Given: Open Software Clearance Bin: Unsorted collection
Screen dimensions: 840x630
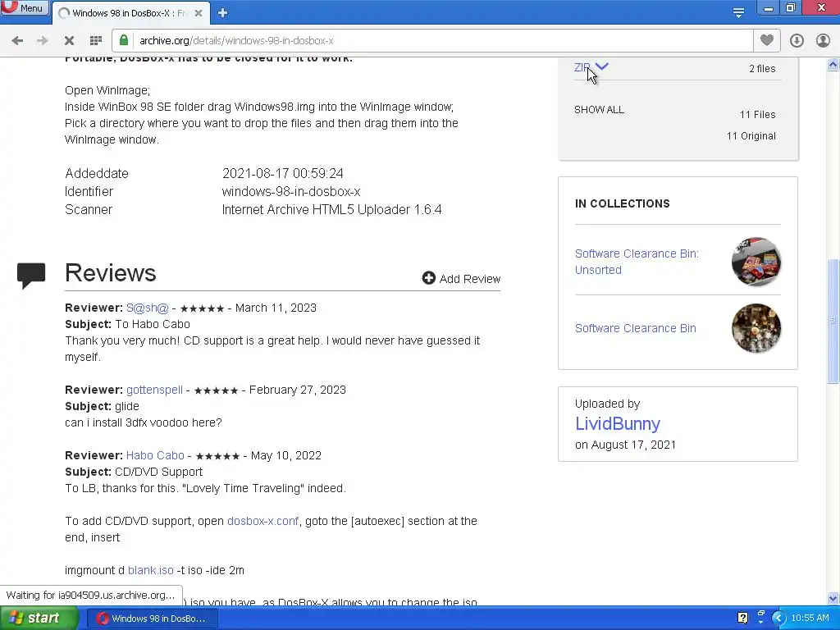Looking at the screenshot, I should click(x=637, y=262).
